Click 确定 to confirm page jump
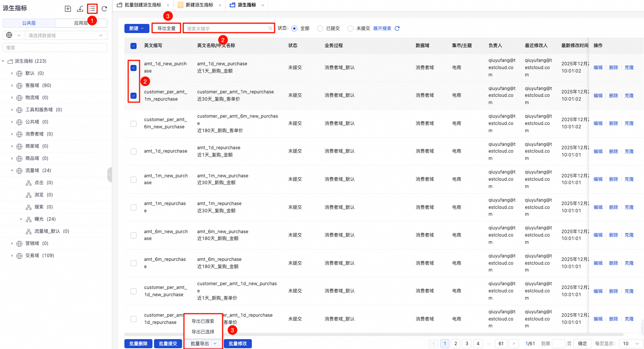The height and width of the screenshot is (349, 644). click(x=583, y=344)
